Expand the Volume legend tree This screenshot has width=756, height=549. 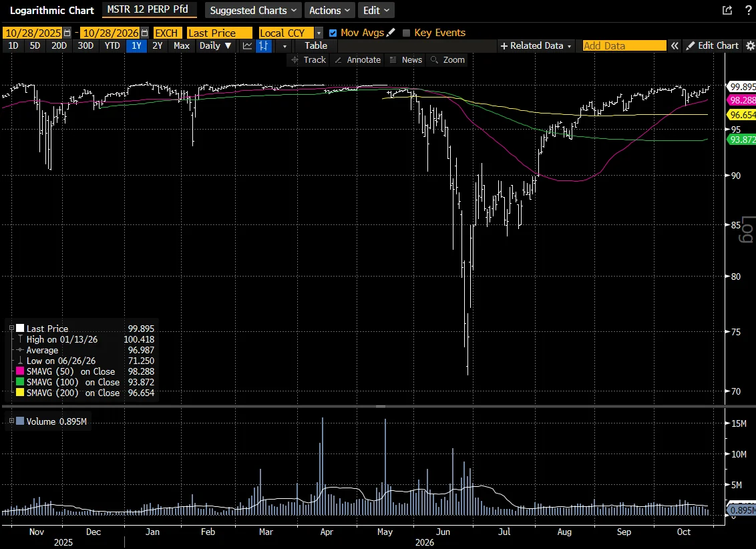coord(11,421)
